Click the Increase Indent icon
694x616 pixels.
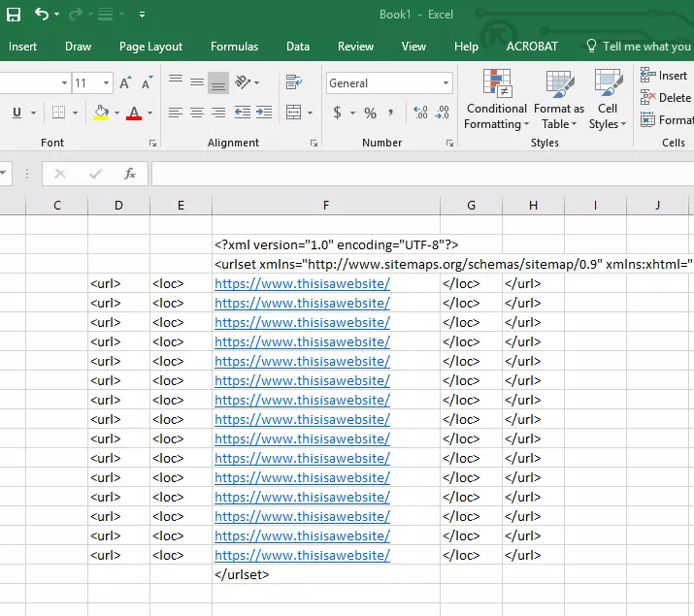[x=263, y=113]
